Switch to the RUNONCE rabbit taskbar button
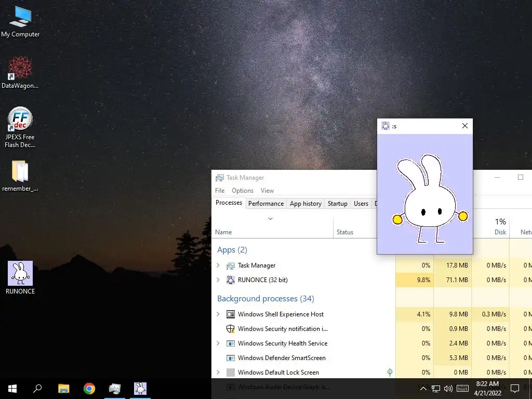This screenshot has width=532, height=399. [140, 389]
